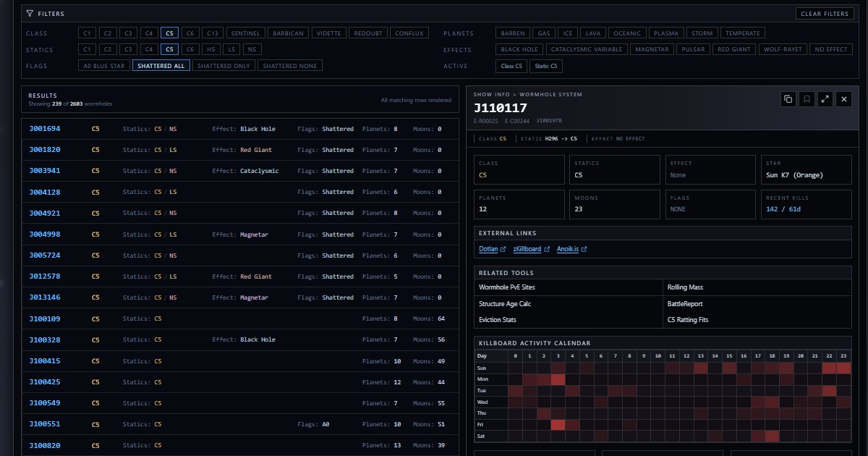Remove the active Static C5 filter chip
The image size is (868, 456).
point(546,66)
